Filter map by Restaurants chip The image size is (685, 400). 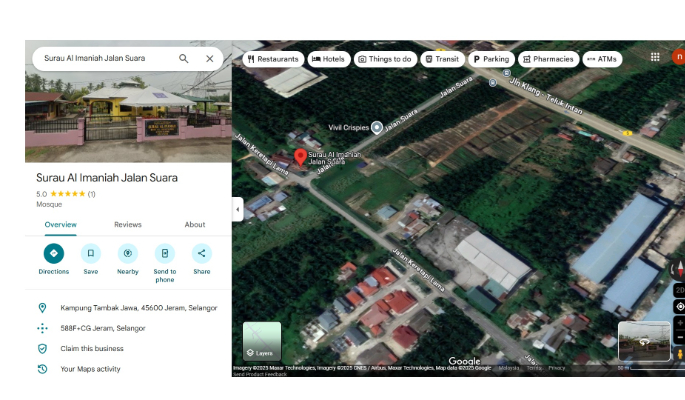(273, 59)
